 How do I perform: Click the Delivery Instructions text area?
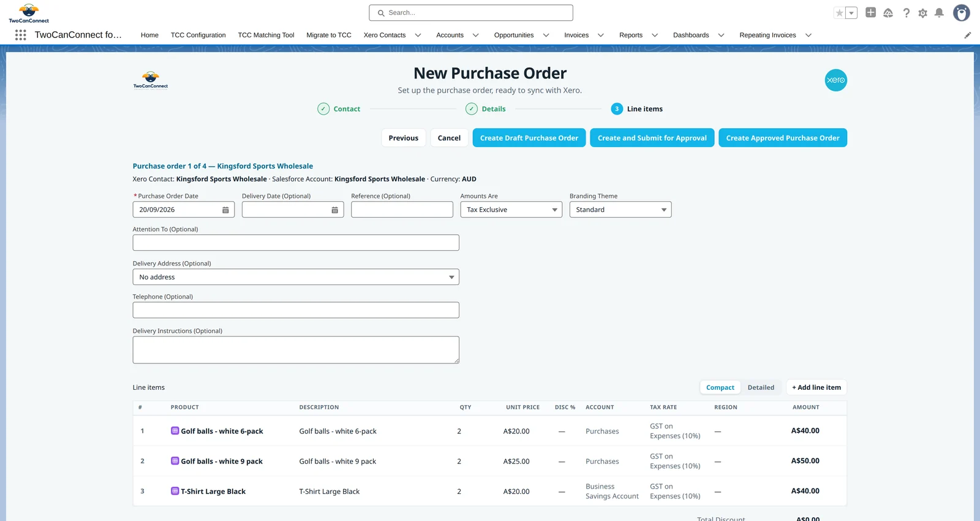click(x=296, y=350)
